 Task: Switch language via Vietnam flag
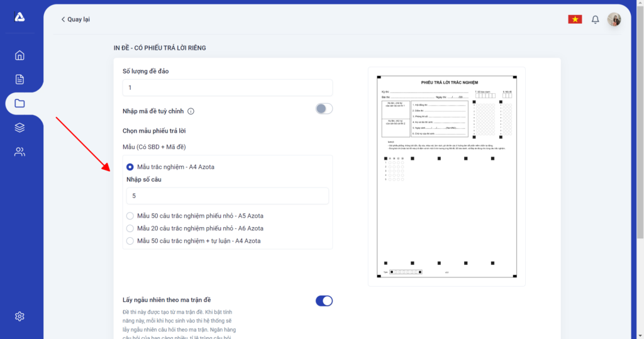coord(575,19)
